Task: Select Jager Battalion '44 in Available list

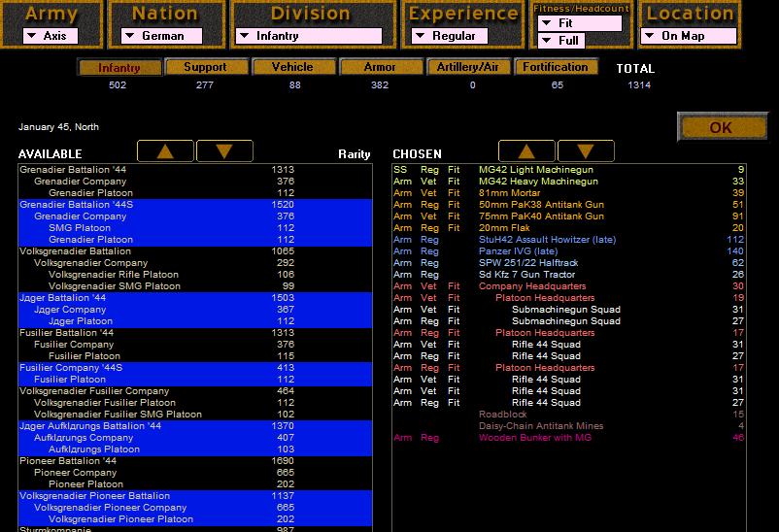Action: [x=195, y=297]
